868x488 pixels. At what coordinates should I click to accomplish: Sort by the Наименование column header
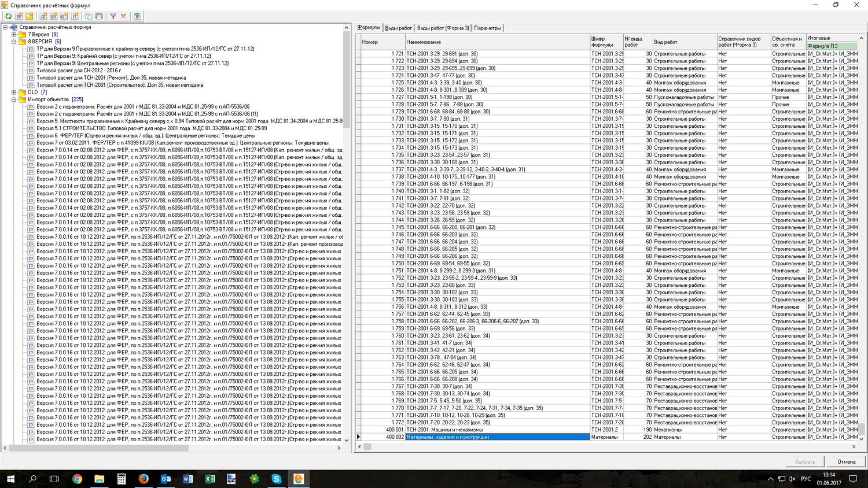coord(496,42)
